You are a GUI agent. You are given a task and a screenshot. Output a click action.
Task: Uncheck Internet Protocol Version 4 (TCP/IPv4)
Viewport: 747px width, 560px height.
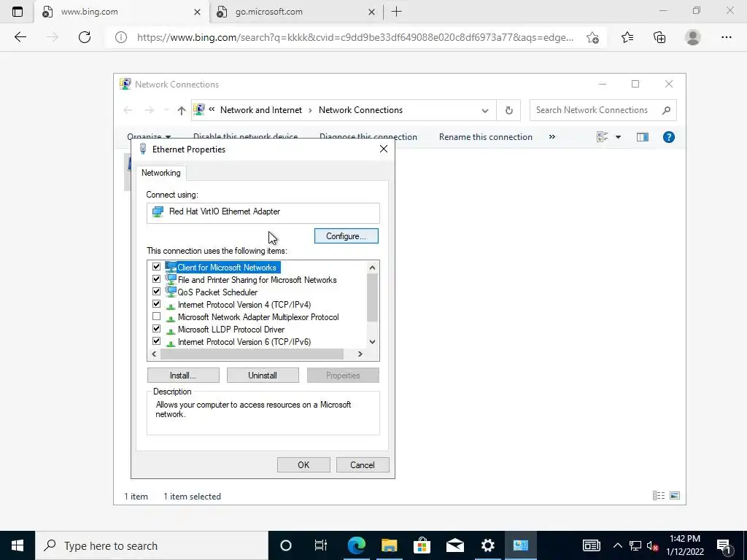pyautogui.click(x=156, y=304)
